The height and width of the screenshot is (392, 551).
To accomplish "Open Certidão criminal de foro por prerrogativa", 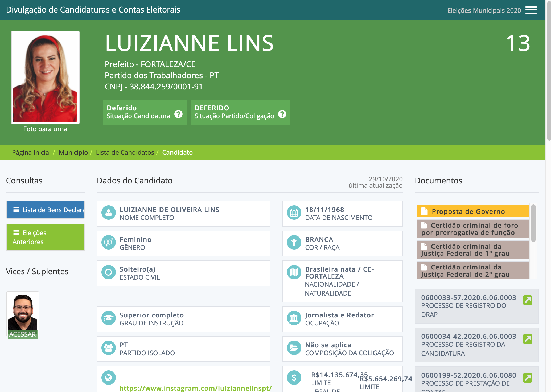I will coord(473,229).
